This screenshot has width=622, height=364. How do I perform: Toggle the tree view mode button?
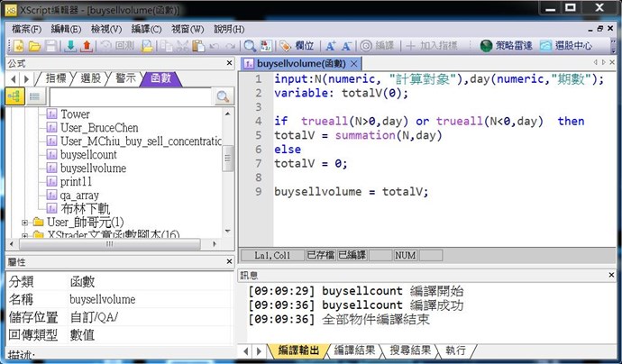pyautogui.click(x=14, y=96)
